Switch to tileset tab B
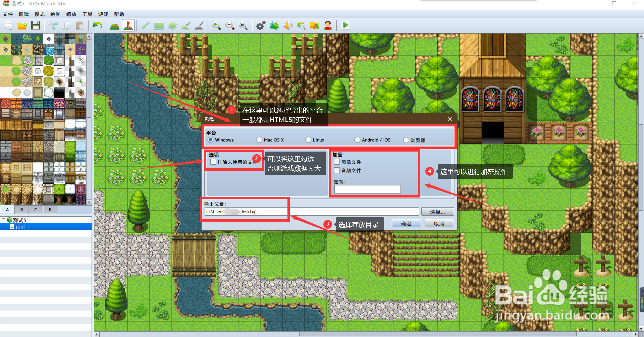This screenshot has height=337, width=644. 21,210
